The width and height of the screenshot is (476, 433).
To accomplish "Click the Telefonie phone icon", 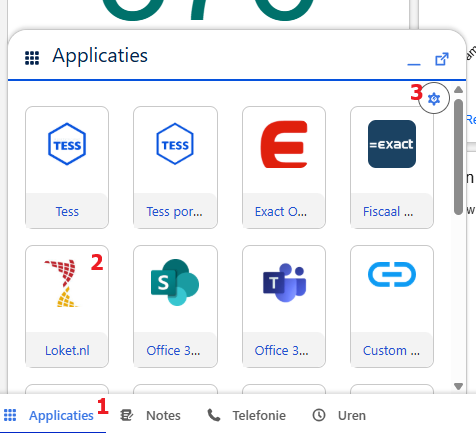I will click(x=214, y=415).
